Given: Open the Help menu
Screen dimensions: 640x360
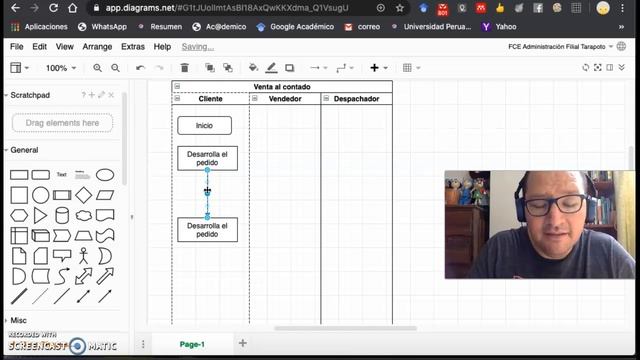Looking at the screenshot, I should point(162,47).
